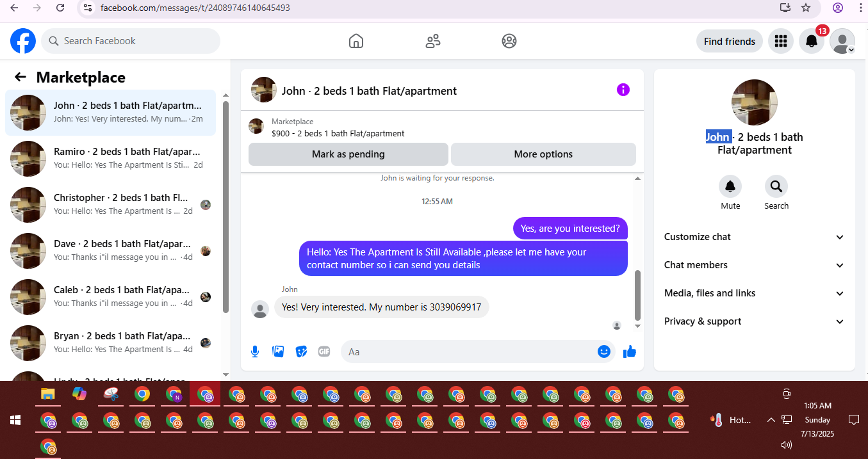Open the Windows Start menu
Image resolution: width=868 pixels, height=459 pixels.
(x=15, y=420)
